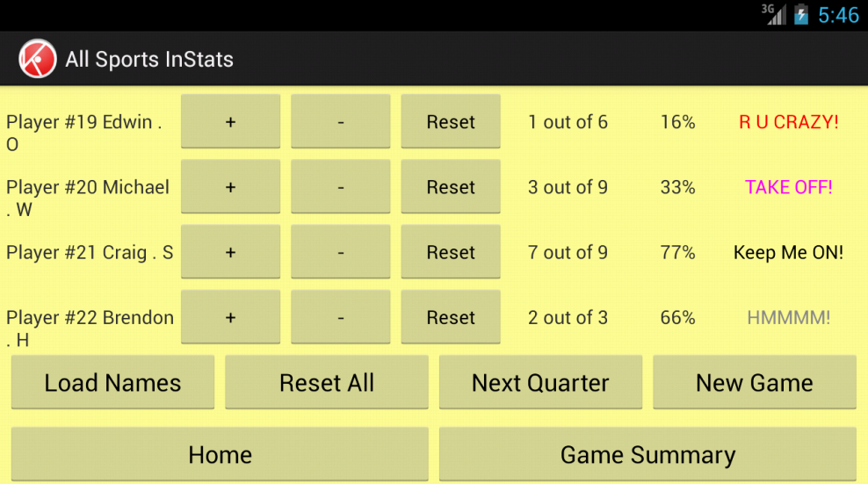This screenshot has width=868, height=484.
Task: Increment Player #20 Michael's count with plus
Action: tap(230, 186)
